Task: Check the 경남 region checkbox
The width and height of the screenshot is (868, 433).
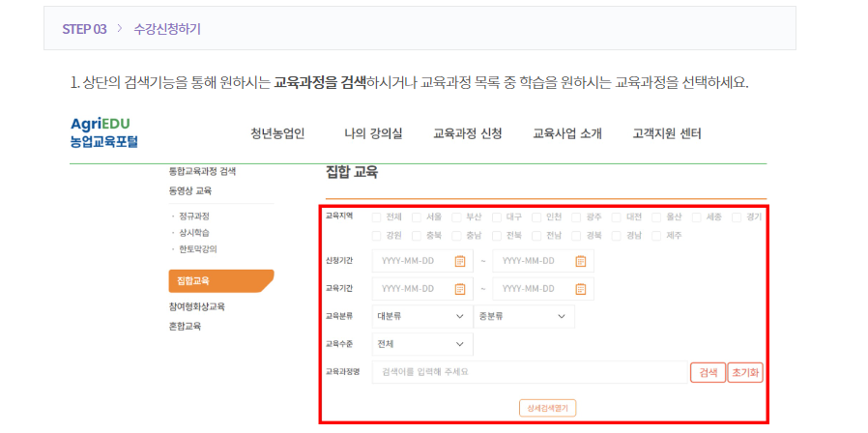Action: [616, 236]
